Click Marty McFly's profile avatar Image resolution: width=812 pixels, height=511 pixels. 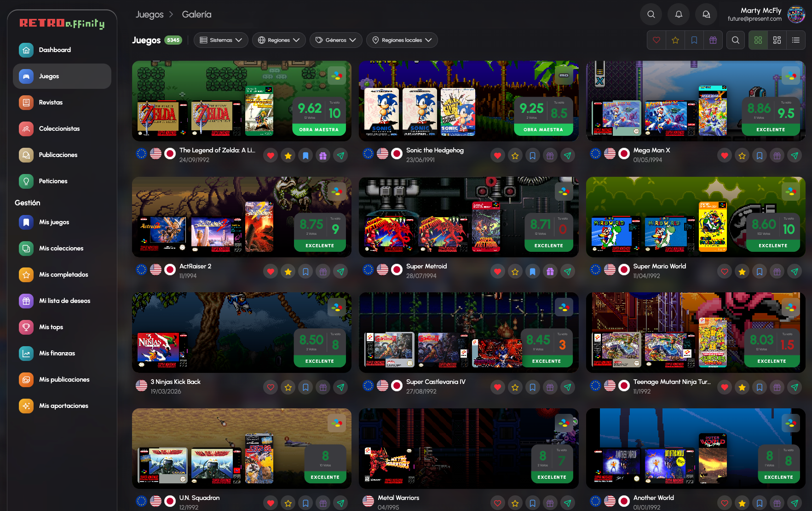point(796,14)
